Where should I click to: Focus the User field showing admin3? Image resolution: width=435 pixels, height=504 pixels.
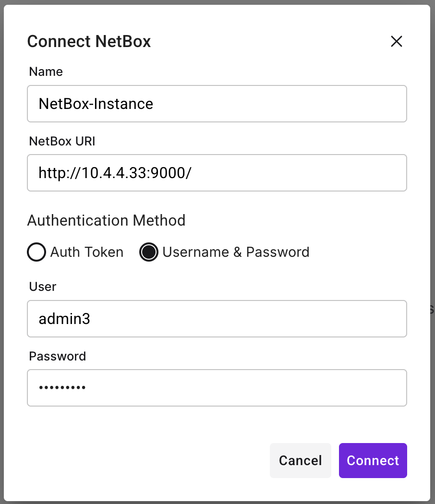point(217,319)
